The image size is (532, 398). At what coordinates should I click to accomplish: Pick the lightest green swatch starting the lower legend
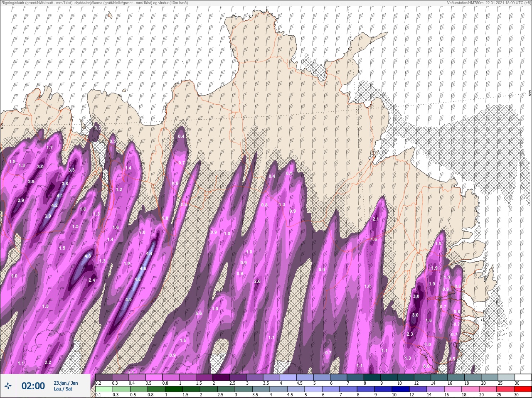pyautogui.click(x=103, y=389)
